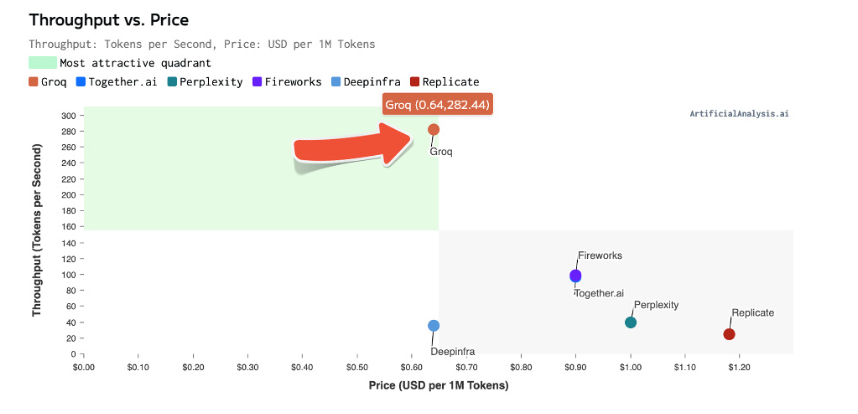Click the Price (USD per 1M Tokens) axis title
The height and width of the screenshot is (414, 858).
[x=438, y=386]
